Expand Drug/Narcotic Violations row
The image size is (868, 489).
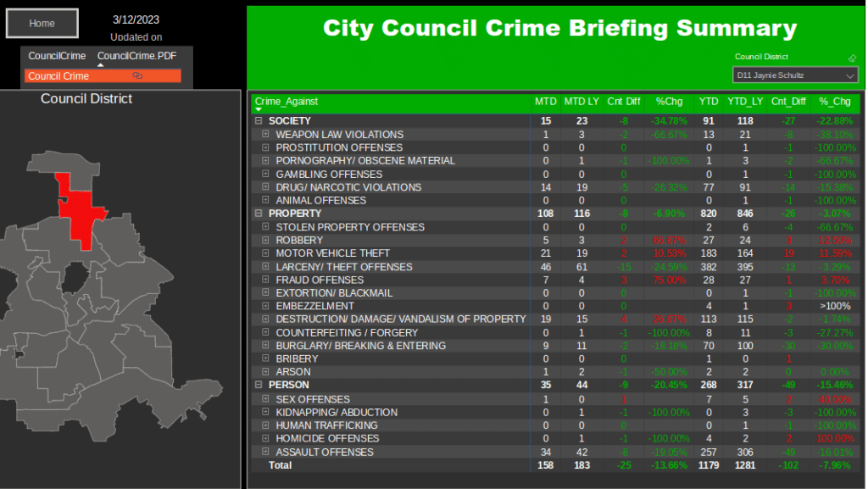click(x=265, y=187)
